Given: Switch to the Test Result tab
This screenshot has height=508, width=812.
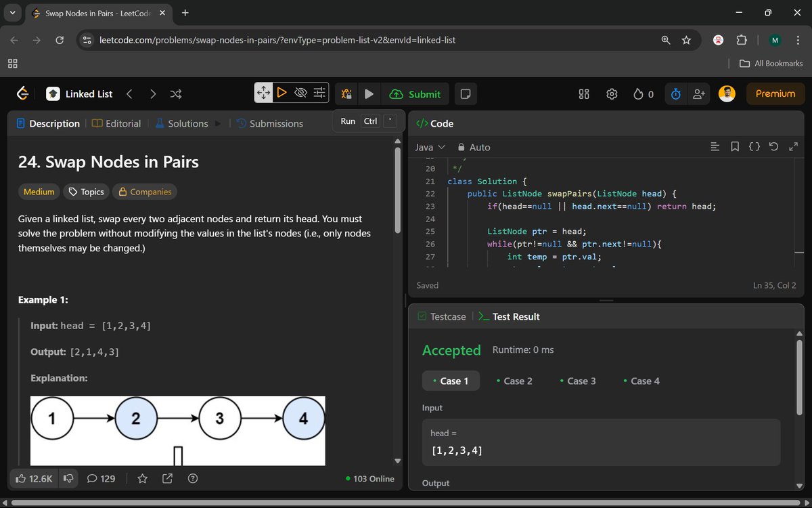Looking at the screenshot, I should [x=509, y=316].
